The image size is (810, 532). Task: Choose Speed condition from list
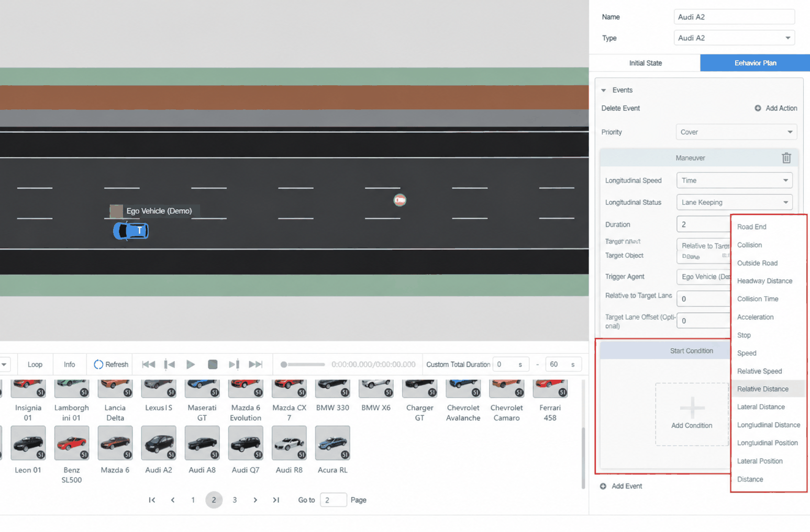tap(746, 353)
